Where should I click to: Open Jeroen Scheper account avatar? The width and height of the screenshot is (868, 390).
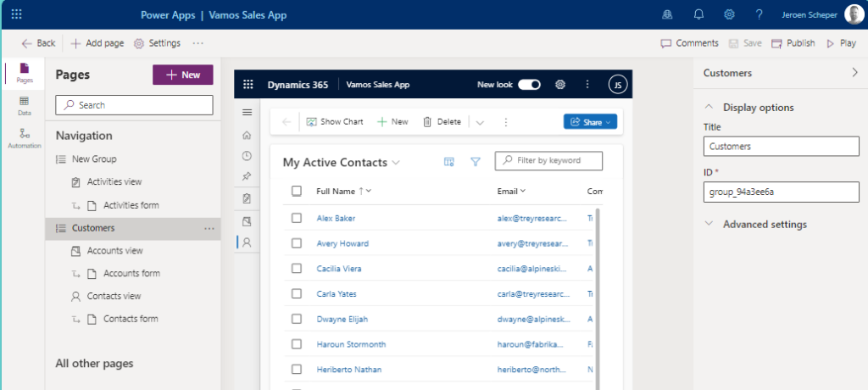pyautogui.click(x=853, y=15)
